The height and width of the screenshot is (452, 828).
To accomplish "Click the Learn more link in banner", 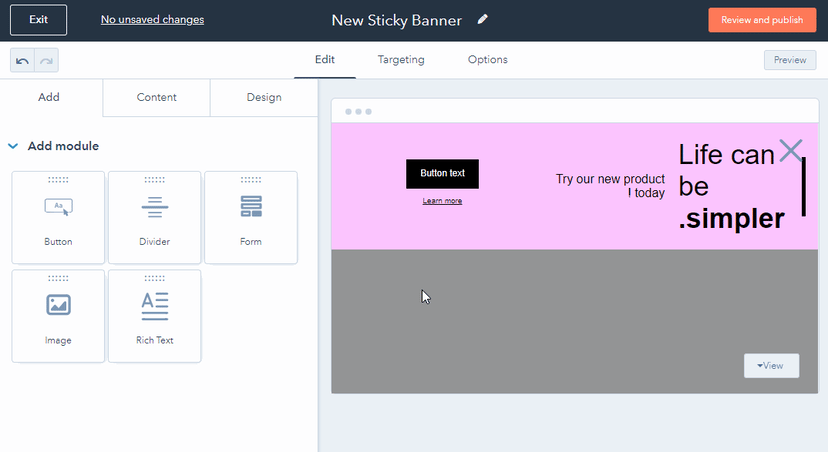I will pyautogui.click(x=442, y=201).
